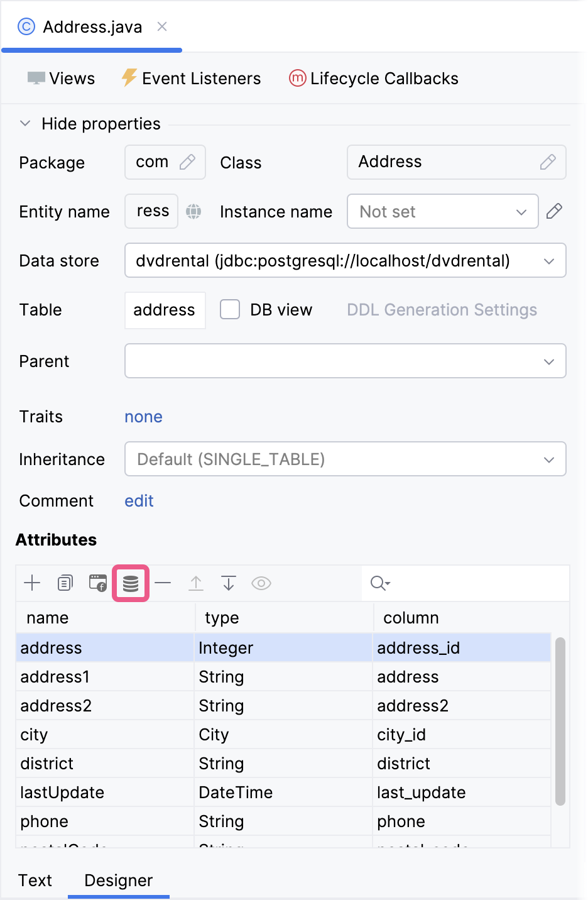Click the transient attribute icon in Attributes toolbar
The height and width of the screenshot is (900, 588).
pos(97,583)
